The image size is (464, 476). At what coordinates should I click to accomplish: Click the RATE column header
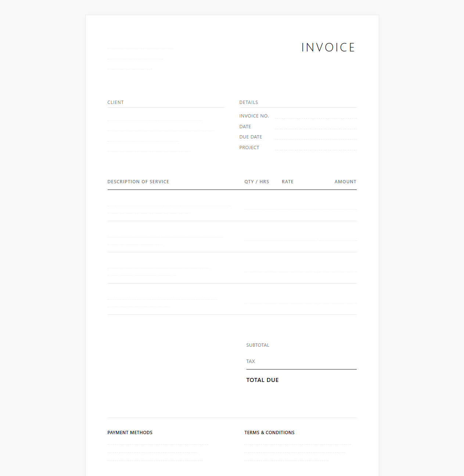point(288,182)
